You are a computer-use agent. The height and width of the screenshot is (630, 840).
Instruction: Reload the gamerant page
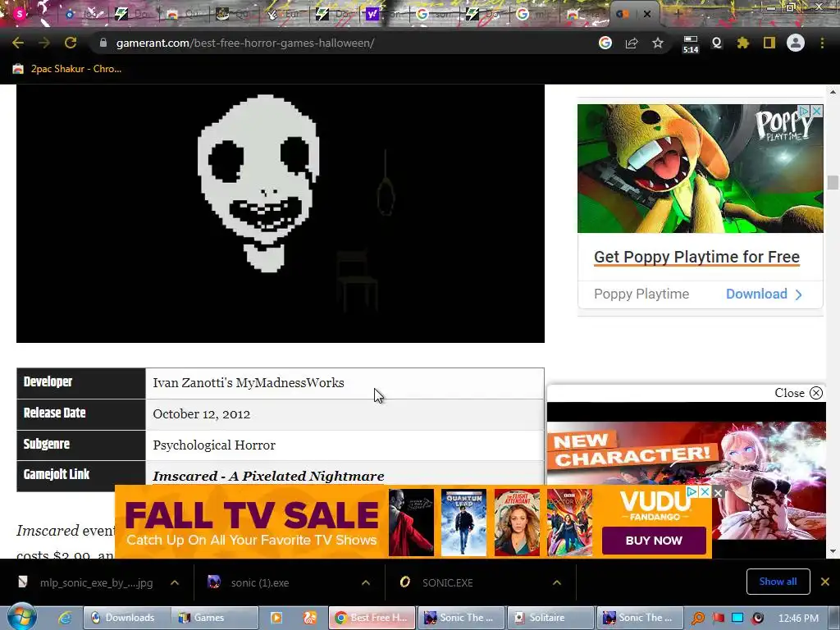[x=71, y=43]
